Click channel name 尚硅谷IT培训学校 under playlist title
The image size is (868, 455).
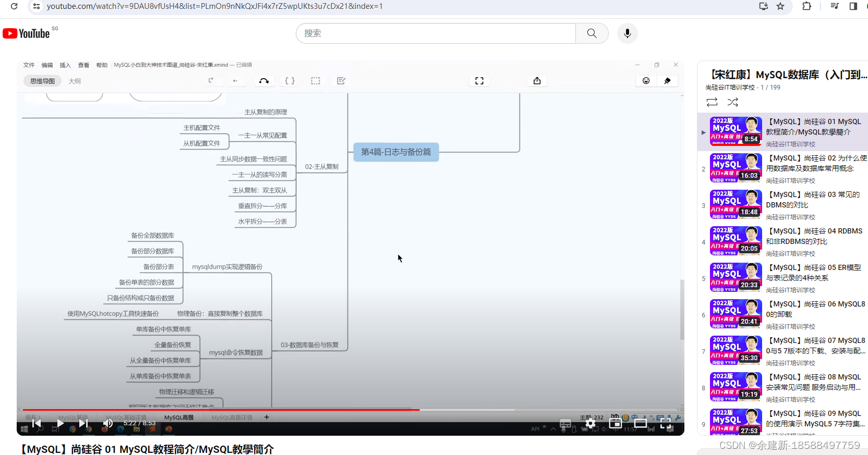click(730, 88)
